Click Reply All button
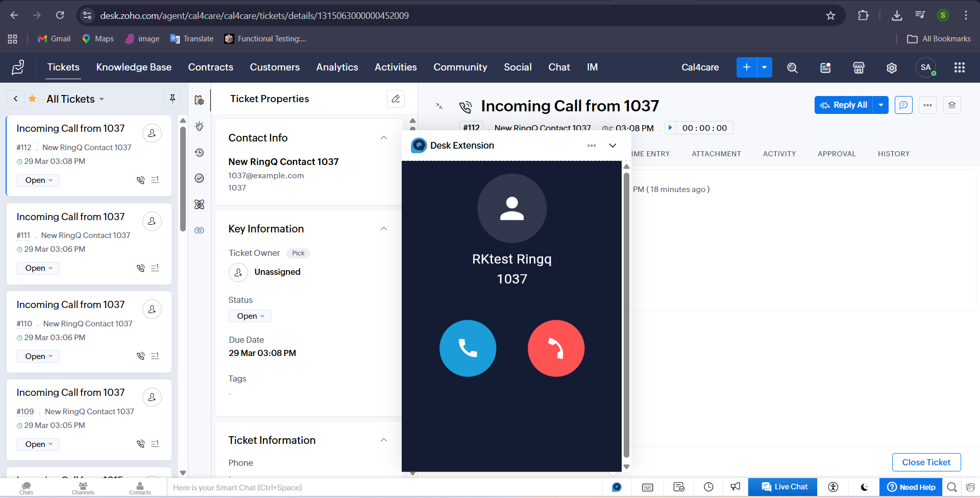This screenshot has width=980, height=498. [844, 105]
